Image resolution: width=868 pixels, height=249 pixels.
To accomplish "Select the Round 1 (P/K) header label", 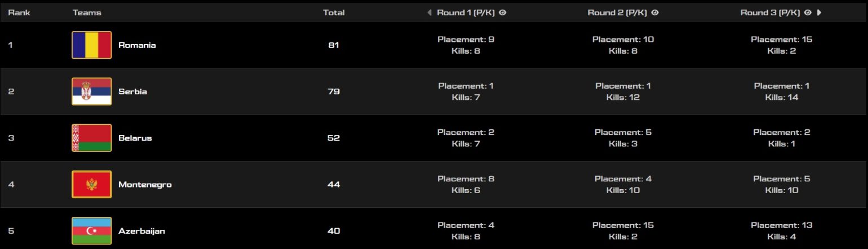I will (466, 12).
